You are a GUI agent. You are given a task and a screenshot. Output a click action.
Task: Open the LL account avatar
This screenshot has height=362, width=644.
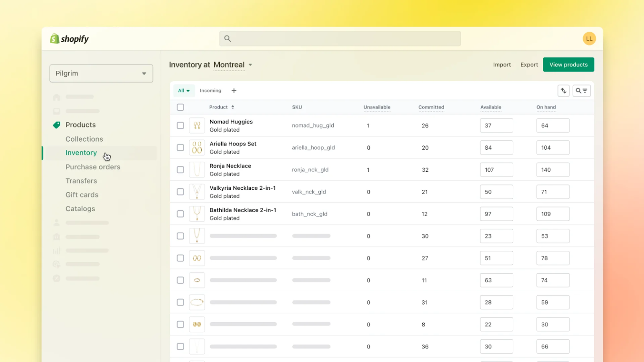589,38
